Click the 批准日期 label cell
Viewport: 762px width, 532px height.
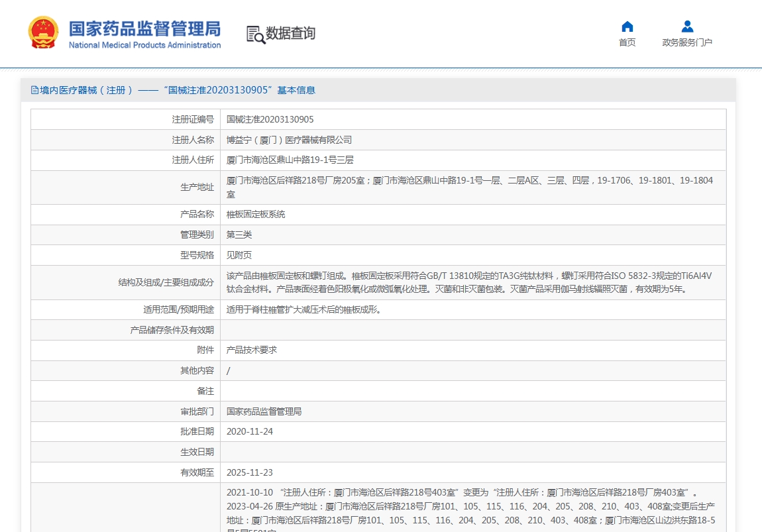click(x=125, y=431)
